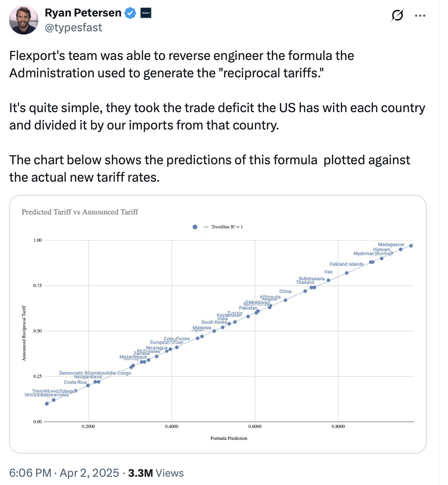This screenshot has width=448, height=485.
Task: Select the China data point label
Action: pyautogui.click(x=285, y=291)
